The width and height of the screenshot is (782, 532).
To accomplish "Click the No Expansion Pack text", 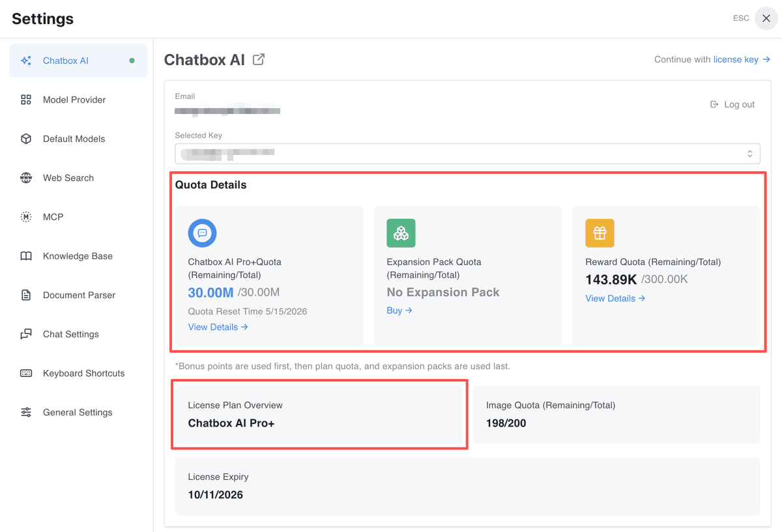I will coord(443,292).
